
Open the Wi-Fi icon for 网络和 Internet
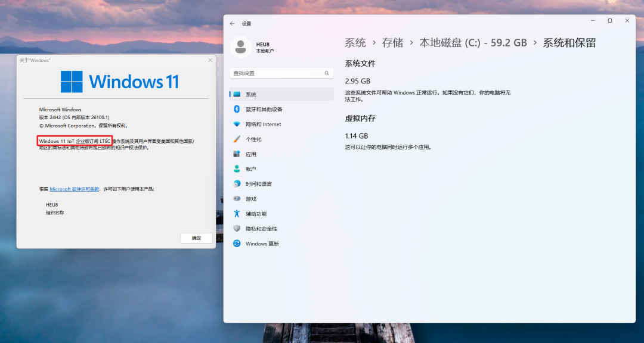(x=237, y=124)
